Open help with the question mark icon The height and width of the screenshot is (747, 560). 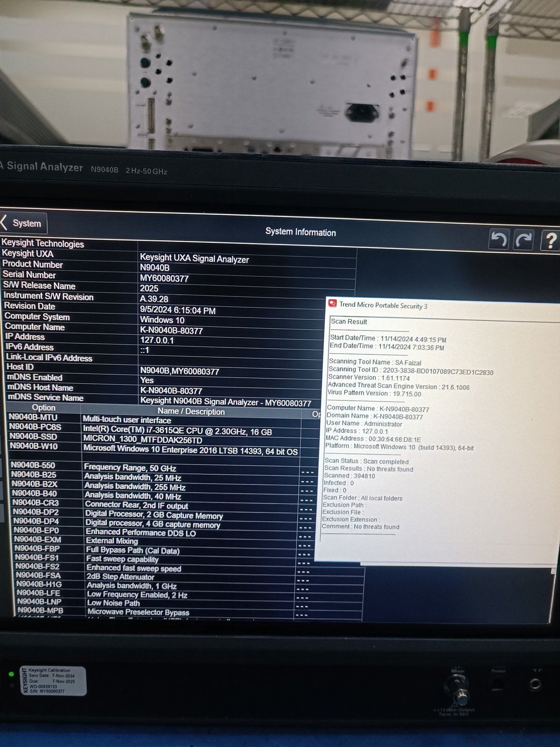coord(550,240)
